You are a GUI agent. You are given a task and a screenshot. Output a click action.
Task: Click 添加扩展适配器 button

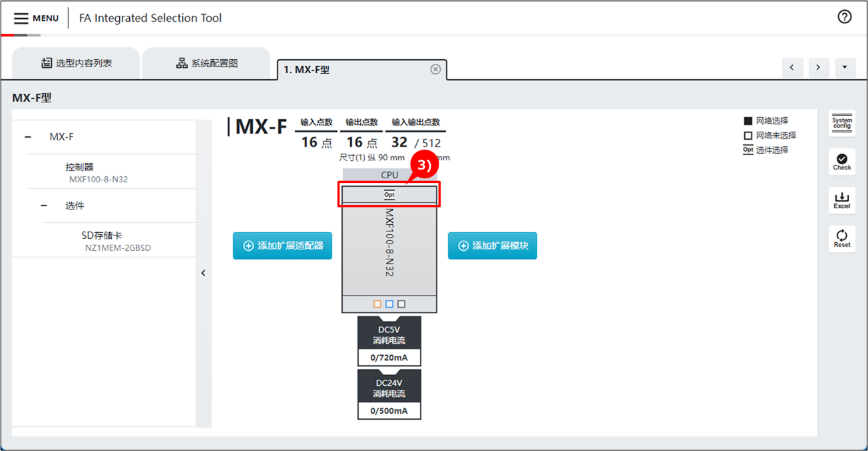[x=282, y=245]
